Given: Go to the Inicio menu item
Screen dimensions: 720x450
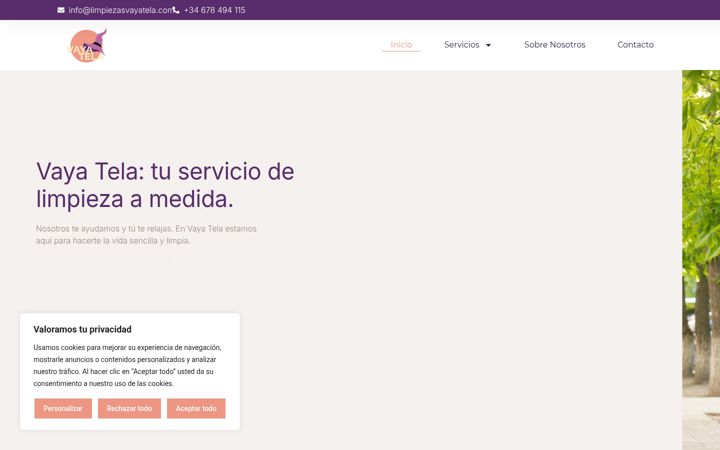Looking at the screenshot, I should click(401, 45).
